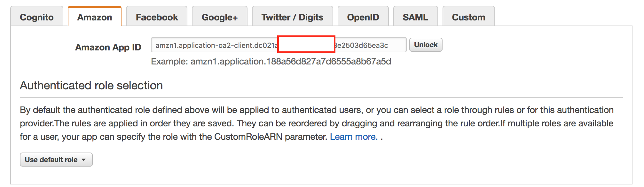644x187 pixels.
Task: Click the dropdown arrow next to Use default role
Action: coord(84,160)
